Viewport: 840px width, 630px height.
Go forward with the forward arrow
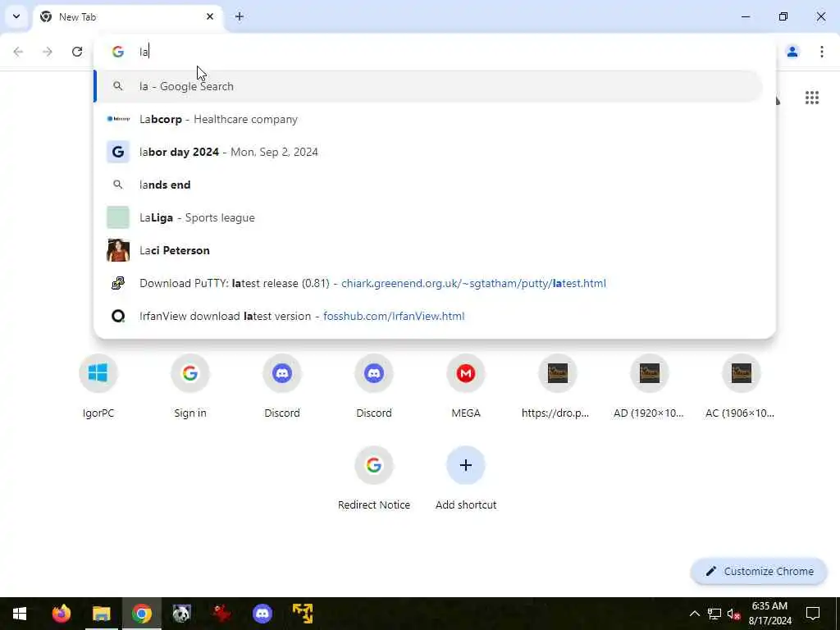(x=48, y=52)
